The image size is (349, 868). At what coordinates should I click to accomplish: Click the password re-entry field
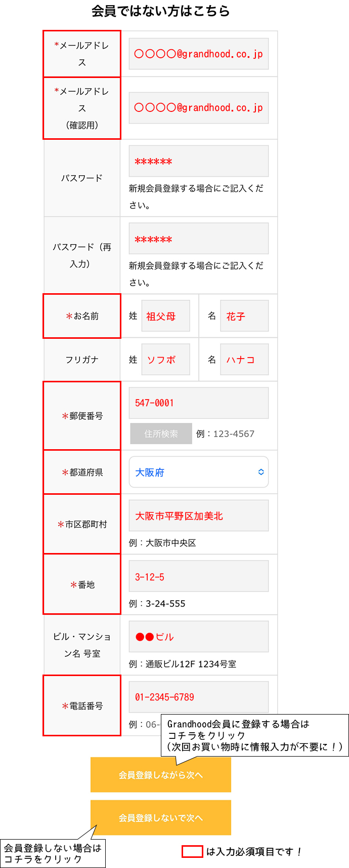coord(199,239)
